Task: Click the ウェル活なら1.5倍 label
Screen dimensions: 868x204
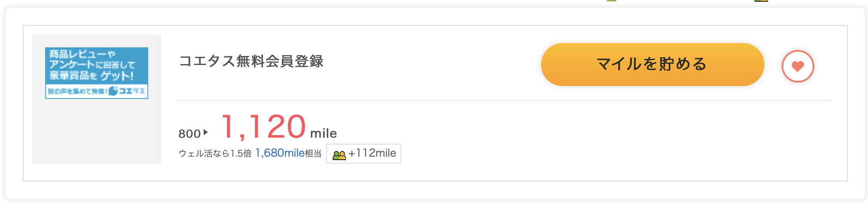Action: (215, 154)
